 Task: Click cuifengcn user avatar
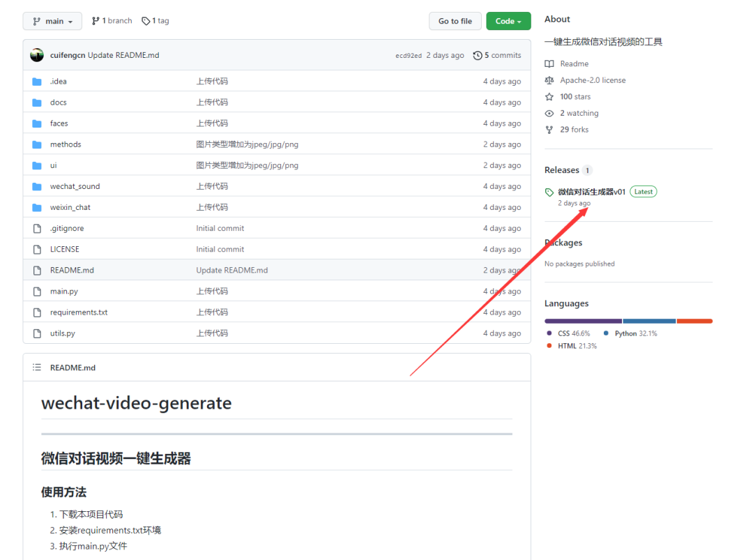[x=37, y=55]
